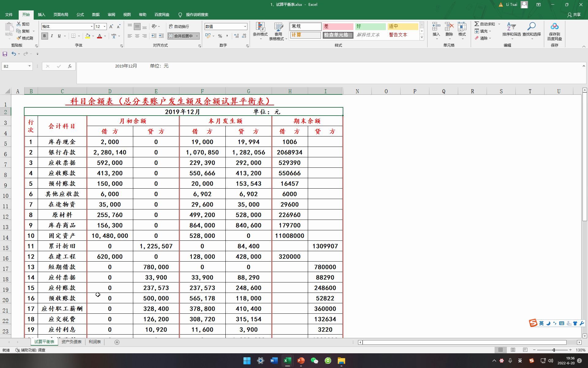Screen dimensions: 588x368
Task: Align text to top icon
Action: pyautogui.click(x=130, y=27)
